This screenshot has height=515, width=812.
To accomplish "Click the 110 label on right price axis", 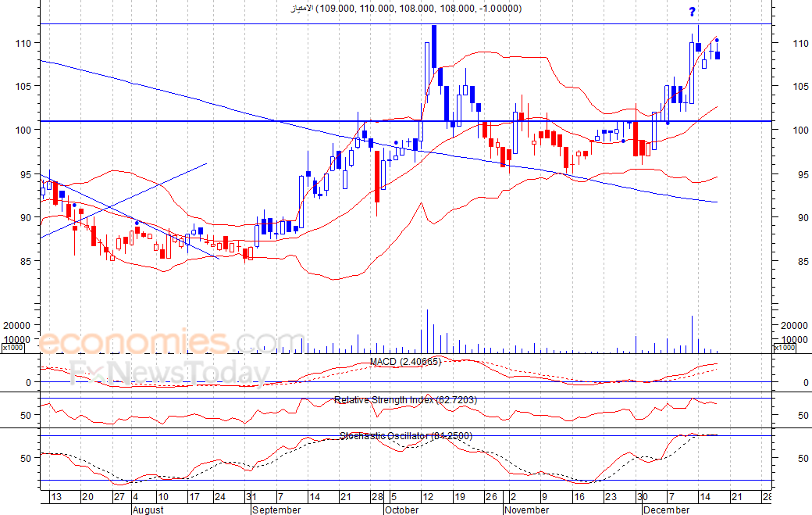I will click(801, 44).
